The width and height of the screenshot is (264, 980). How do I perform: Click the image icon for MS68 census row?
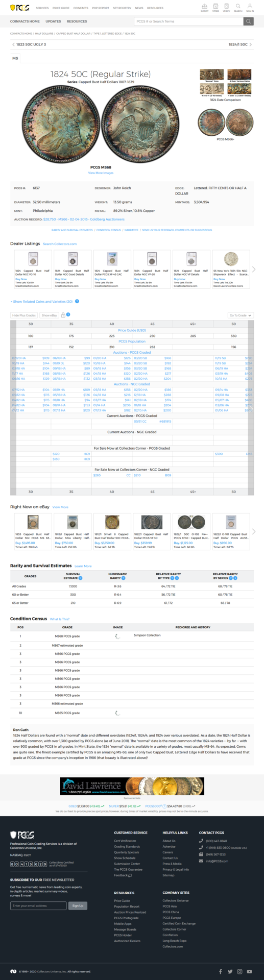117,636
